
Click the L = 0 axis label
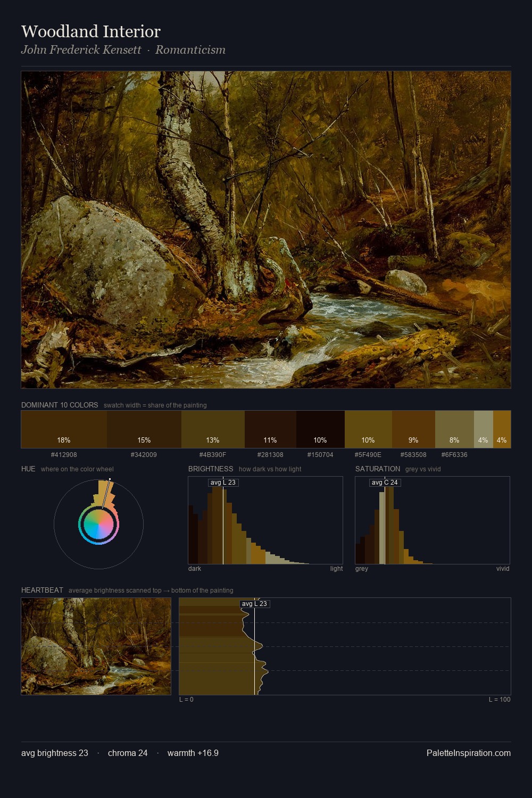pos(186,700)
